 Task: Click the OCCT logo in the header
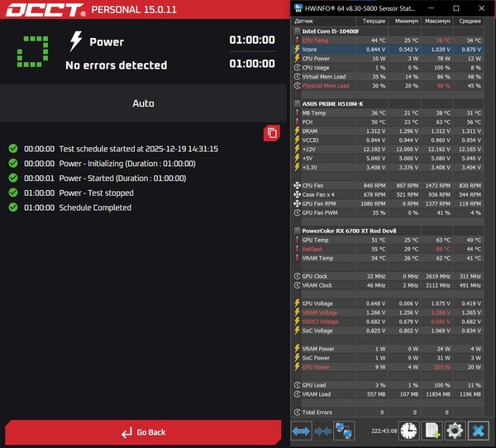tap(45, 10)
